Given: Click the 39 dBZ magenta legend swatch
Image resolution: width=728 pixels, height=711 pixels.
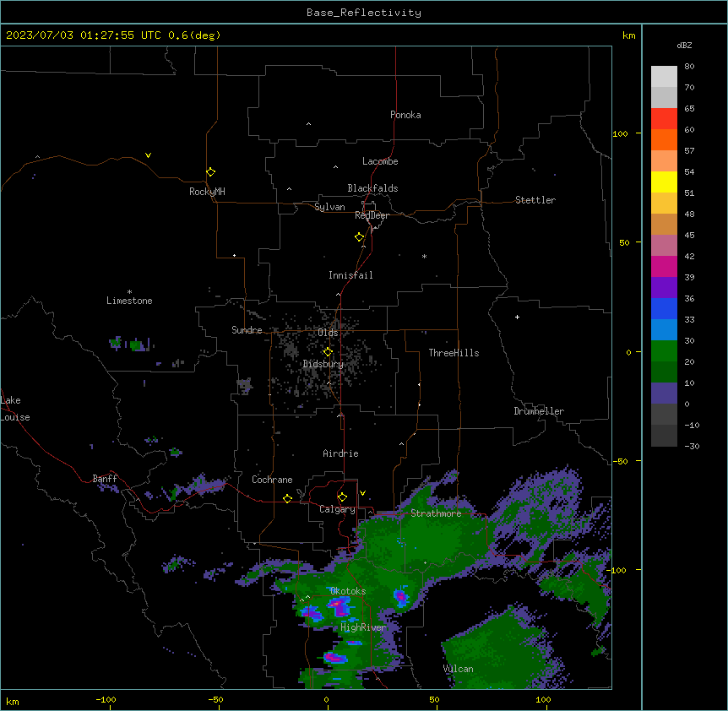Looking at the screenshot, I should pos(664,266).
